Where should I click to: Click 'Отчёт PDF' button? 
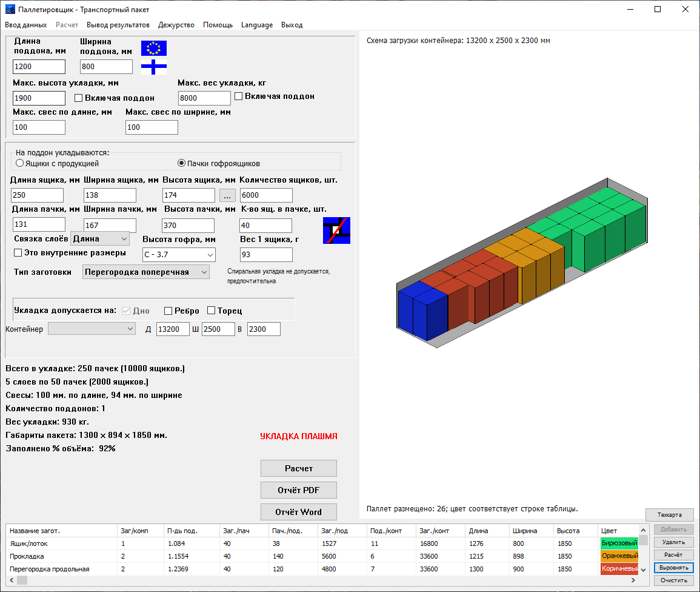(x=299, y=490)
